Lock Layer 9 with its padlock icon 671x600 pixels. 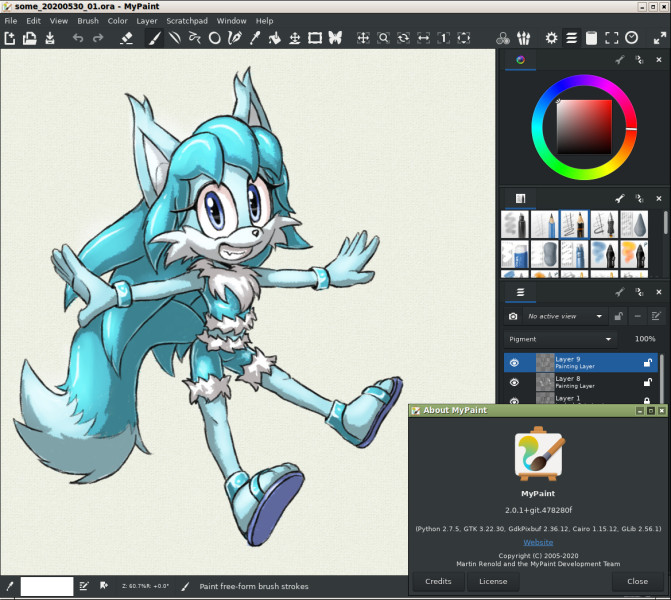point(647,363)
